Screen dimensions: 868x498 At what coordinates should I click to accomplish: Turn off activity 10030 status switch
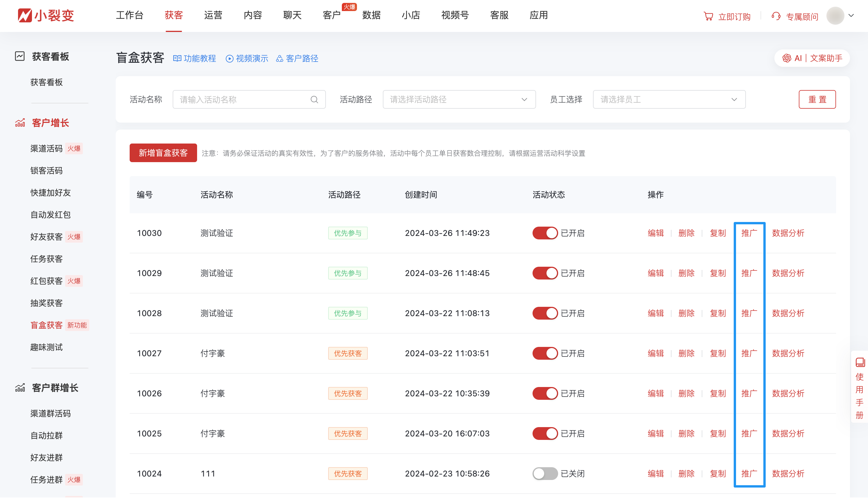(545, 233)
